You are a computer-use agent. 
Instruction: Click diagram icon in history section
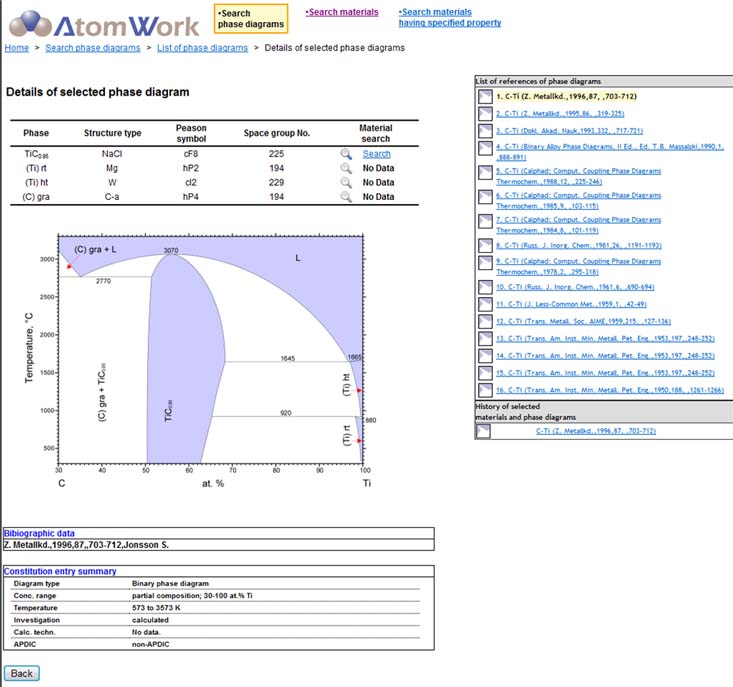484,431
